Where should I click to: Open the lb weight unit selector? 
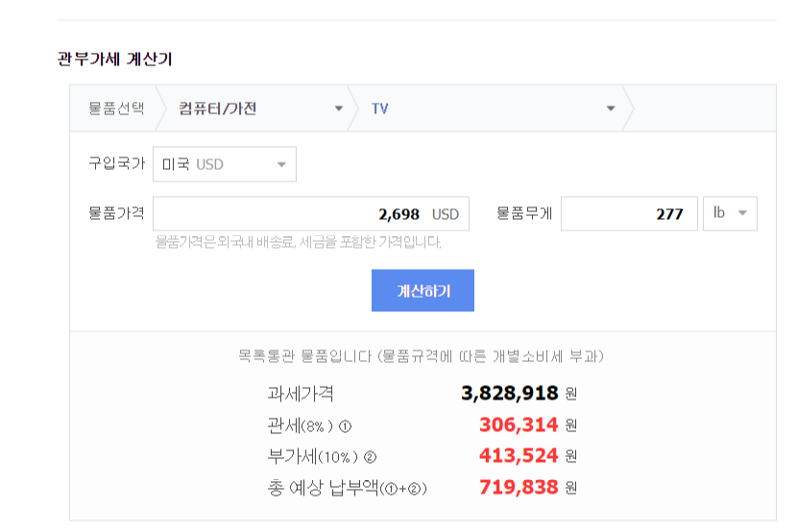730,213
